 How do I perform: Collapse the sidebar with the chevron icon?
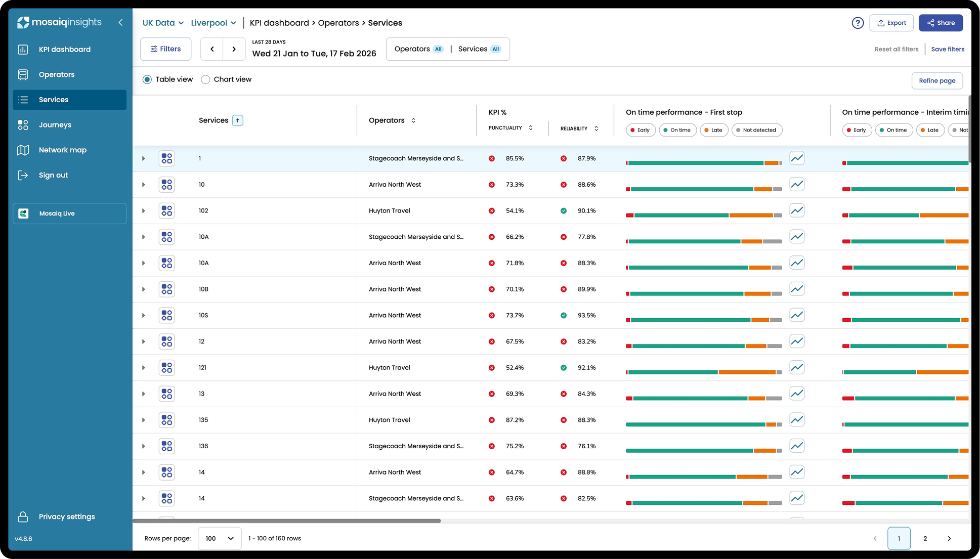(x=120, y=22)
